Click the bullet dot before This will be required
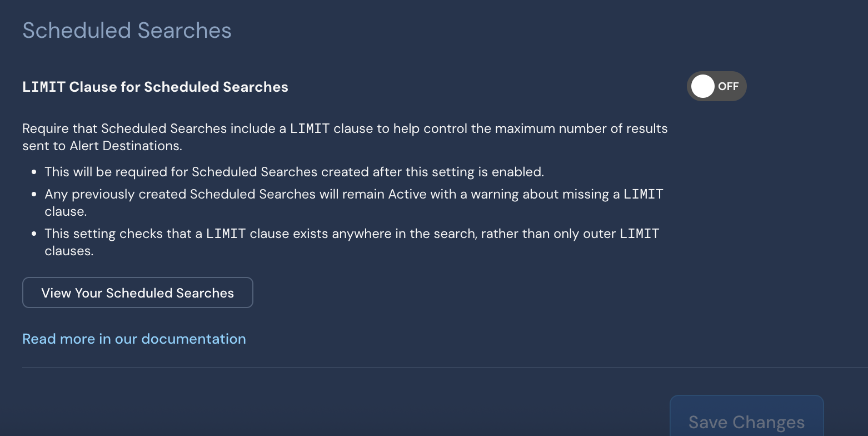The height and width of the screenshot is (436, 868). click(34, 172)
